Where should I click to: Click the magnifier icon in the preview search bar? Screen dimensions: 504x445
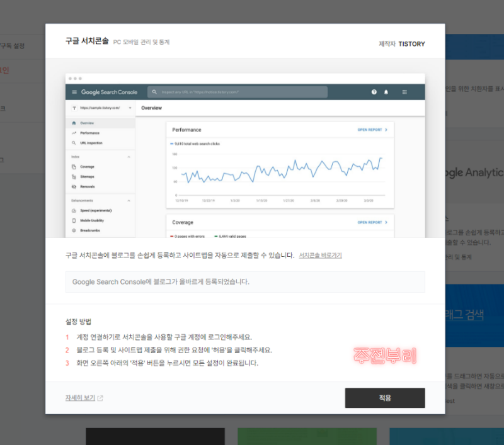(x=154, y=92)
